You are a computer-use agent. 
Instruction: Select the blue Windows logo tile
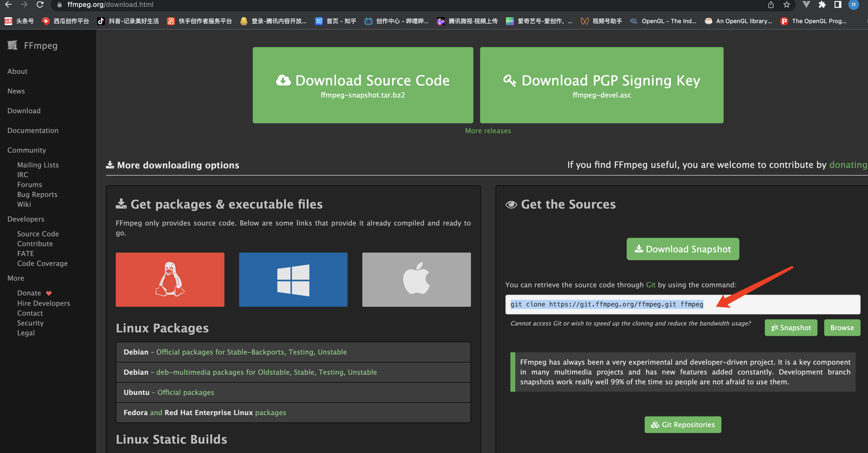point(293,279)
